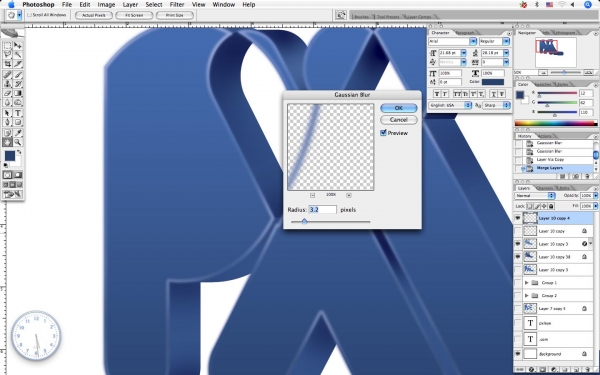The width and height of the screenshot is (600, 375).
Task: Select the Zoom tool
Action: (18, 142)
